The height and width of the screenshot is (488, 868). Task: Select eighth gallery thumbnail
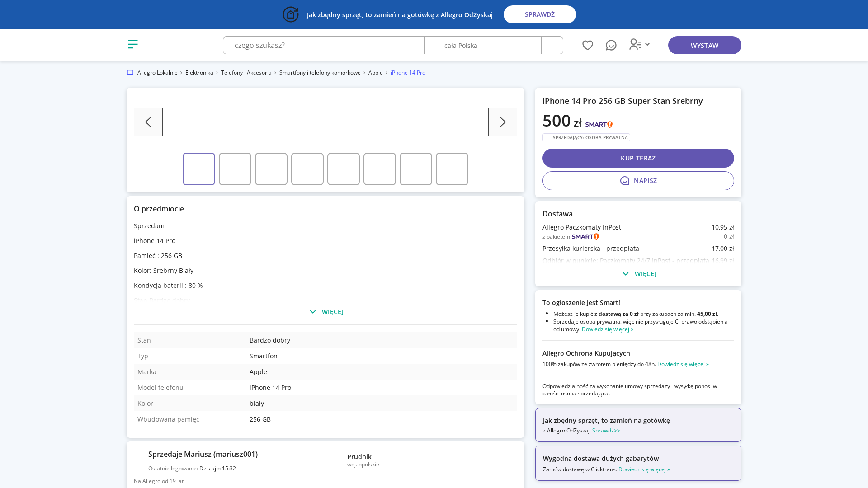(452, 169)
